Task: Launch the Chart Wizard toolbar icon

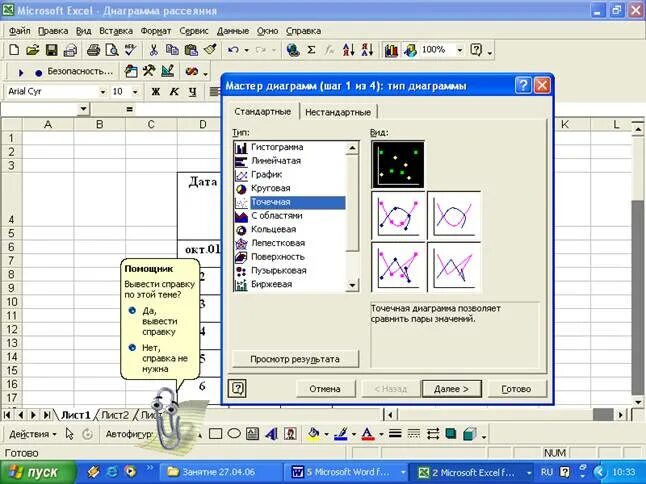Action: (391, 50)
